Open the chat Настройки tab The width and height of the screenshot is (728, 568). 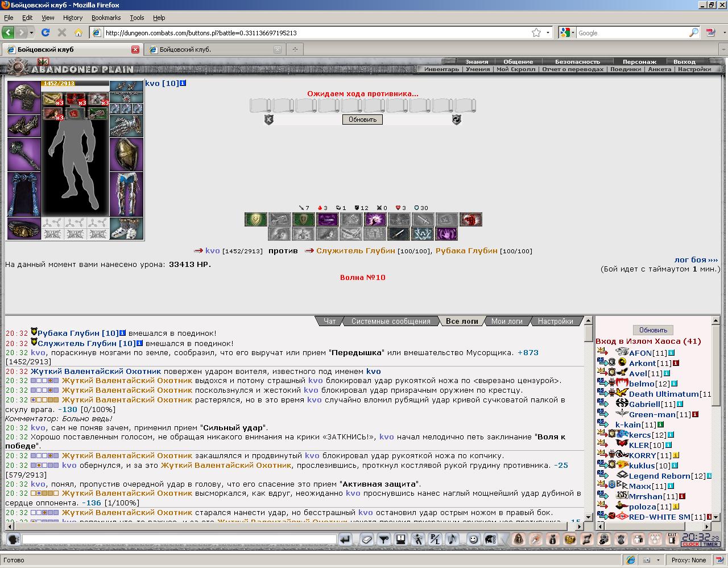556,321
